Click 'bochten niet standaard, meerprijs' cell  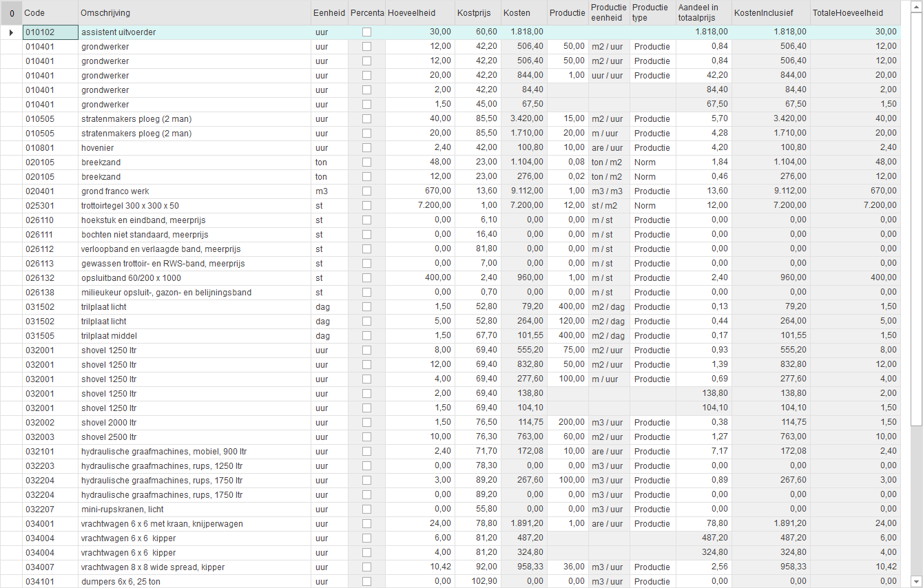click(194, 235)
